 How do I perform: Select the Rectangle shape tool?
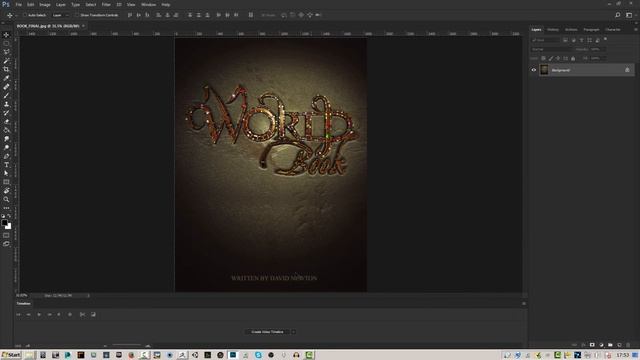(6, 182)
